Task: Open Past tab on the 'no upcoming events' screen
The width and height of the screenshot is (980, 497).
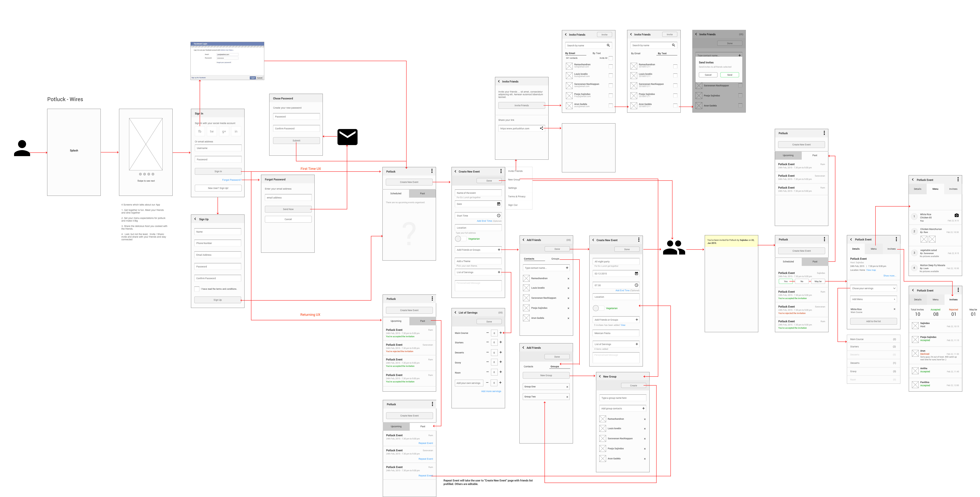Action: [x=422, y=193]
